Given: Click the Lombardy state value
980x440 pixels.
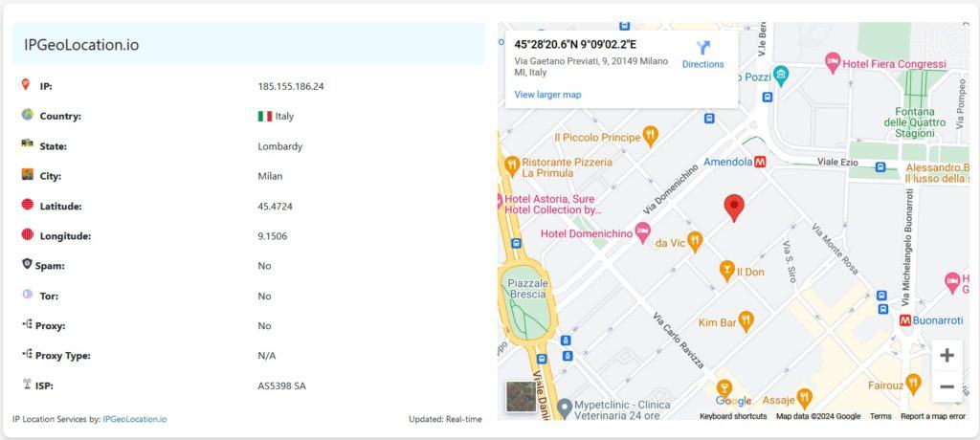Looking at the screenshot, I should coord(280,146).
